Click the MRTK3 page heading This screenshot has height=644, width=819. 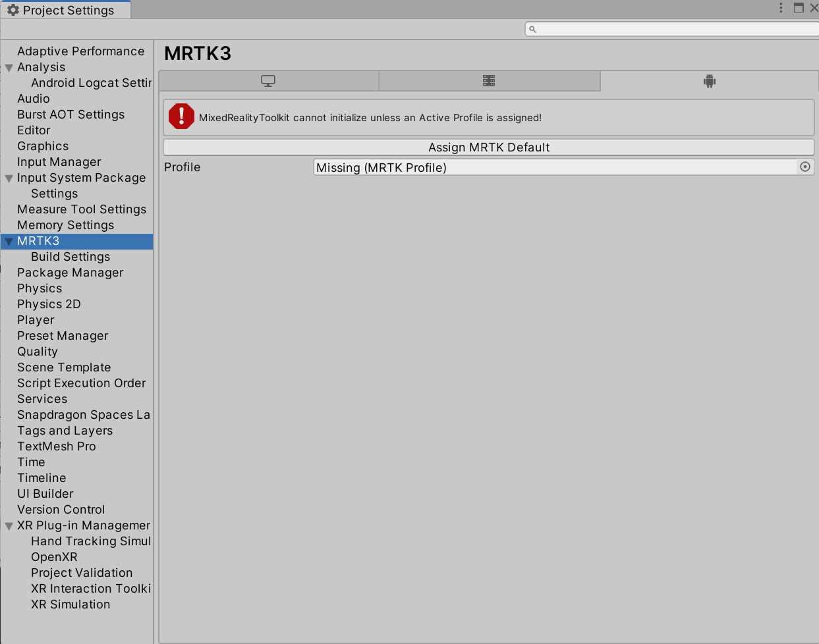pyautogui.click(x=198, y=53)
